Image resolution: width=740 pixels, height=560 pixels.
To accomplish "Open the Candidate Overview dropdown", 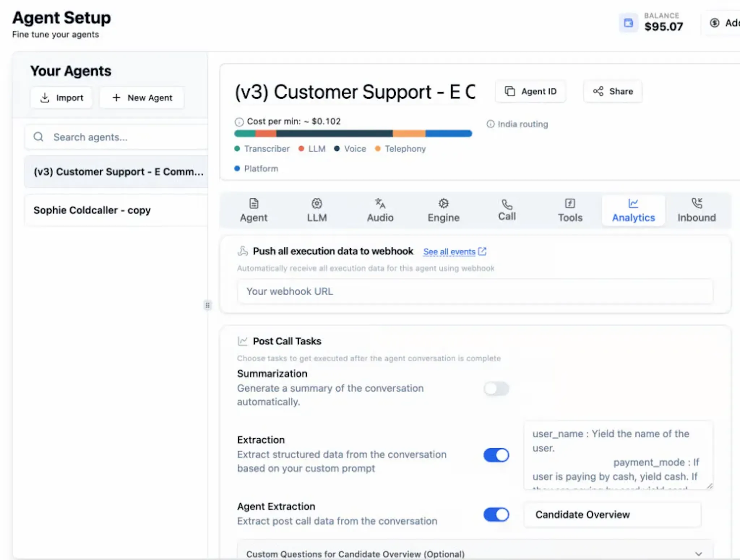I will coord(612,514).
